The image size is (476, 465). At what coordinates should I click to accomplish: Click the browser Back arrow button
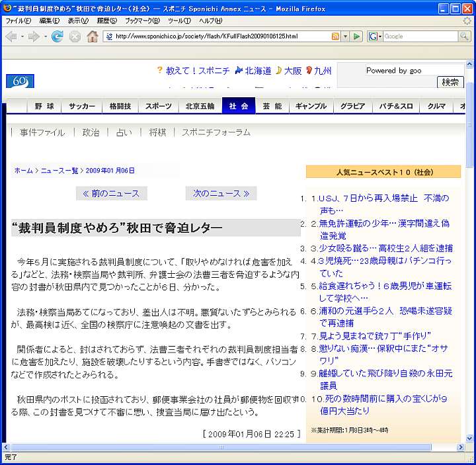tap(11, 36)
